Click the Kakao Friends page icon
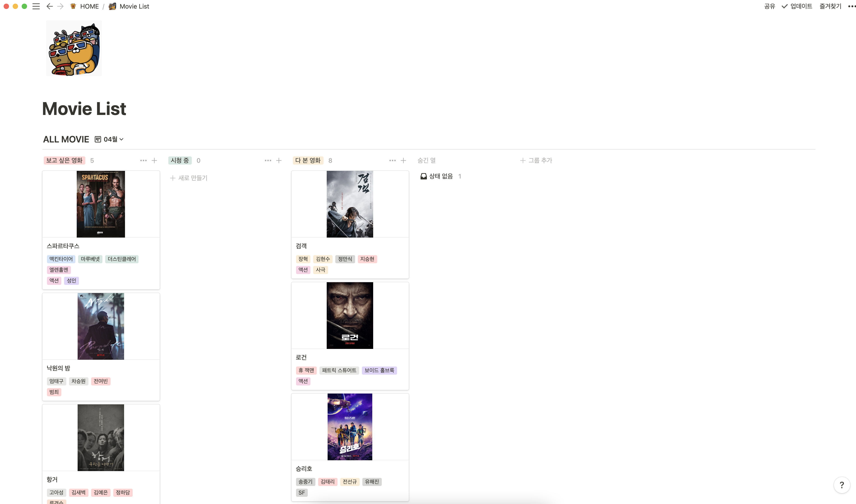Image resolution: width=856 pixels, height=504 pixels. tap(74, 48)
